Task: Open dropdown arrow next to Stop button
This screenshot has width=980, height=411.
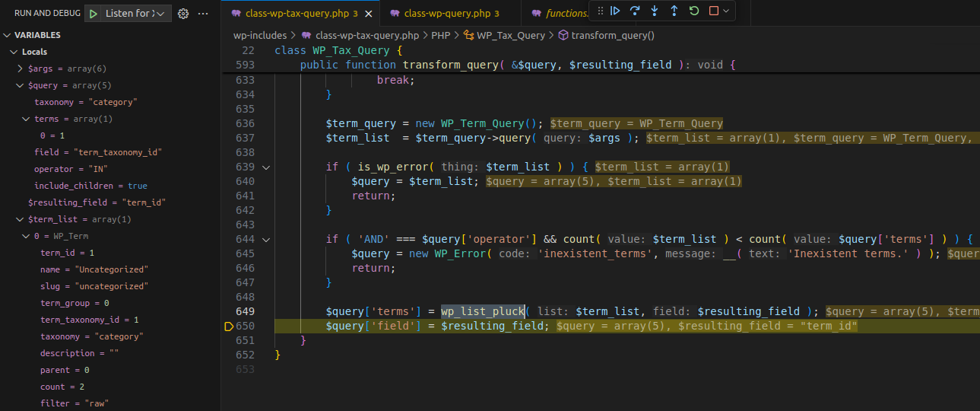Action: pos(726,11)
